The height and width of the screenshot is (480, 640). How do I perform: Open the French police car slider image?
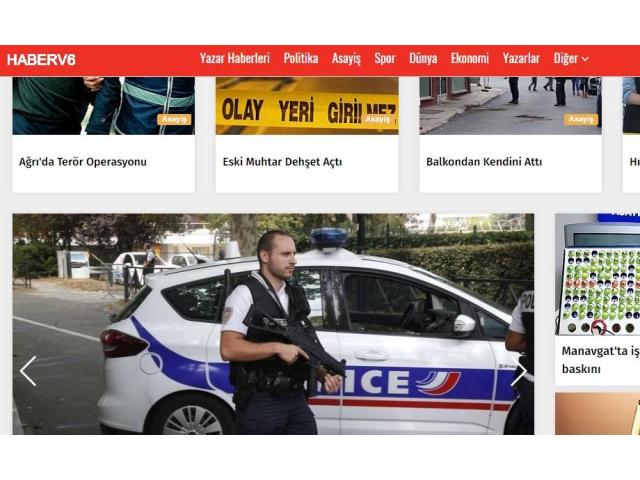[x=273, y=324]
